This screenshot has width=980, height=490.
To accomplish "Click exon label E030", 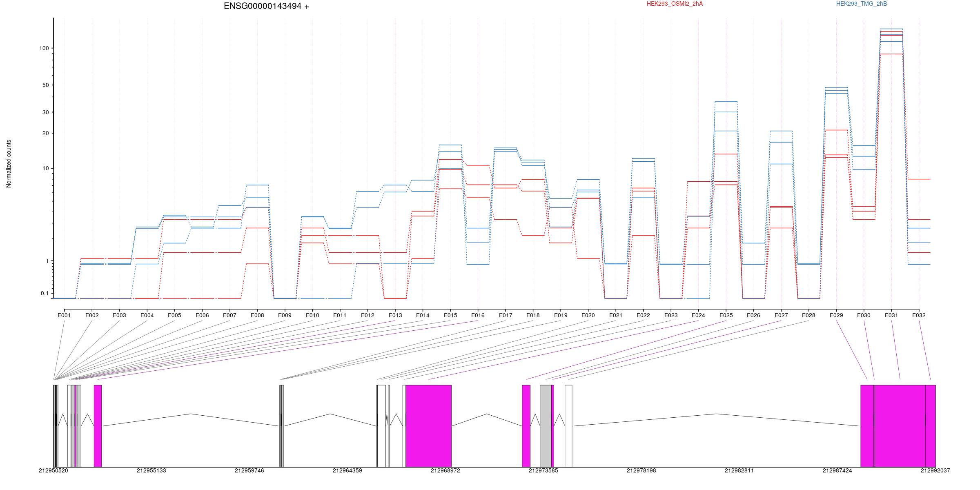I will (x=864, y=315).
